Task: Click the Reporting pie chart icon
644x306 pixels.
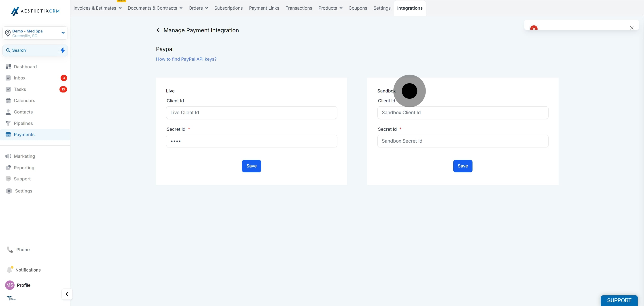Action: pyautogui.click(x=8, y=168)
